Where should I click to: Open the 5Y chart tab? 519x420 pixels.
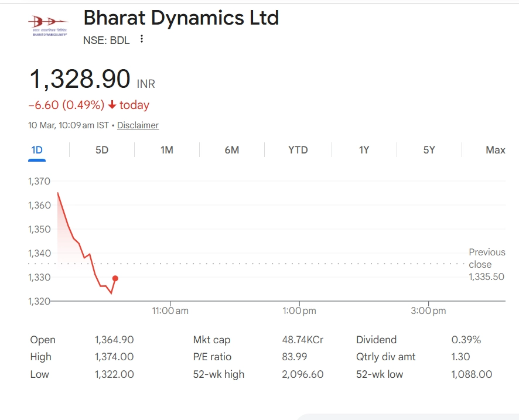429,150
